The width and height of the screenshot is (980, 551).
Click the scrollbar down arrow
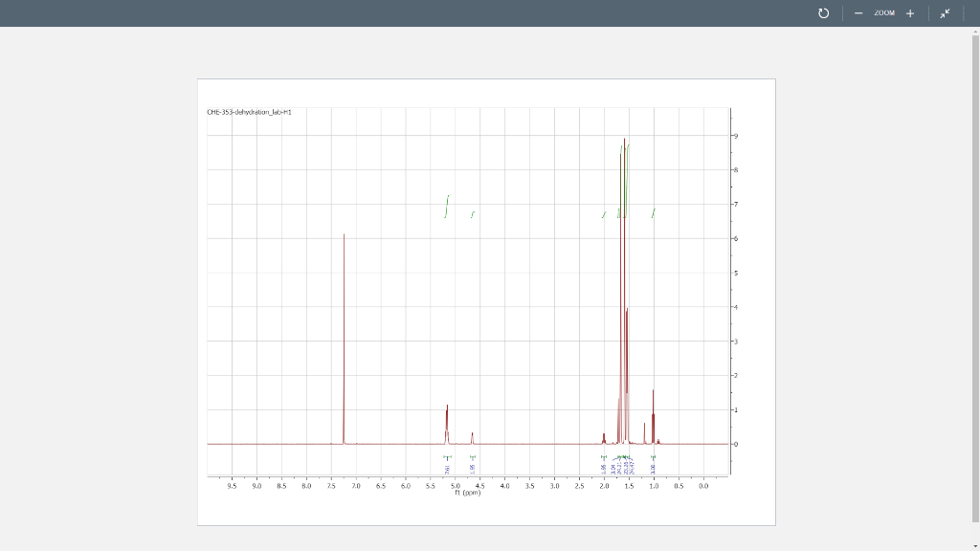pos(975,546)
